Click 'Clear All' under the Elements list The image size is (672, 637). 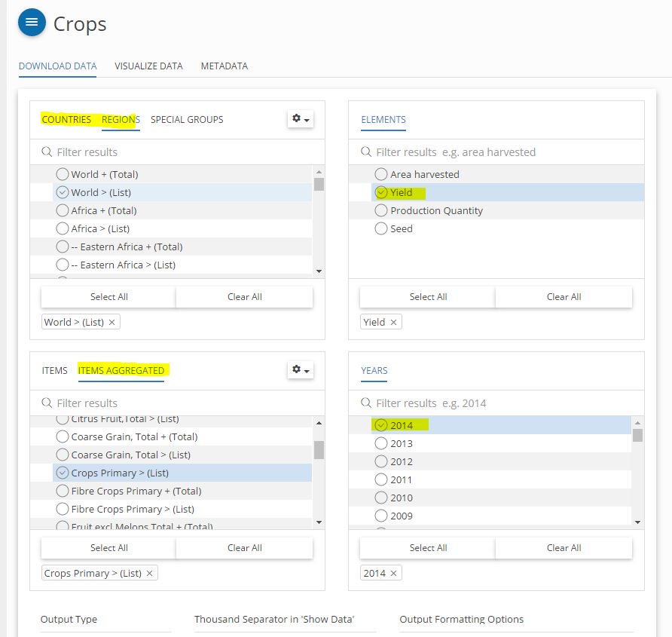pyautogui.click(x=564, y=297)
